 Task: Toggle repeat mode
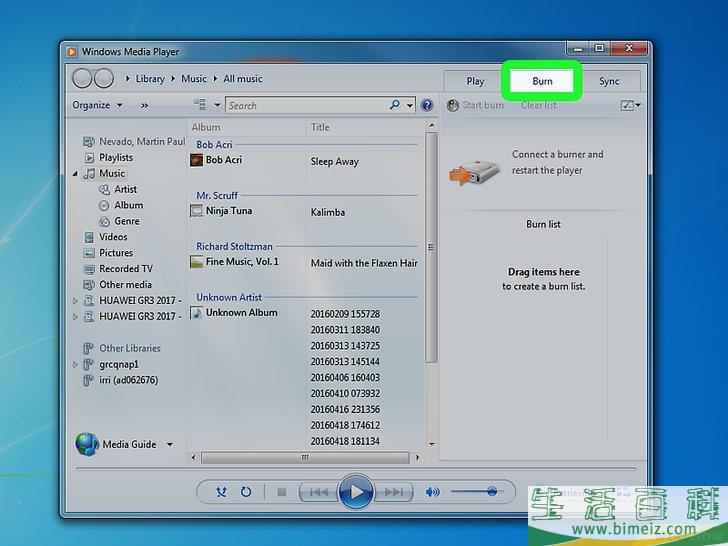point(246,492)
